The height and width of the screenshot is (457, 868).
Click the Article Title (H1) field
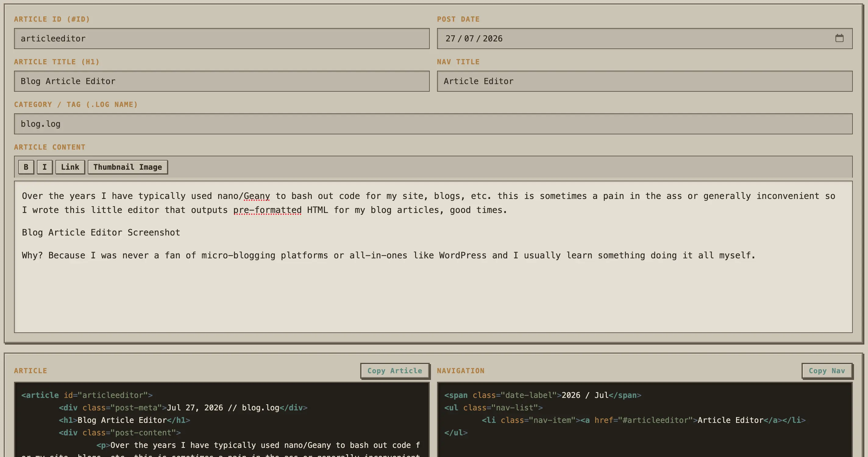(x=222, y=81)
